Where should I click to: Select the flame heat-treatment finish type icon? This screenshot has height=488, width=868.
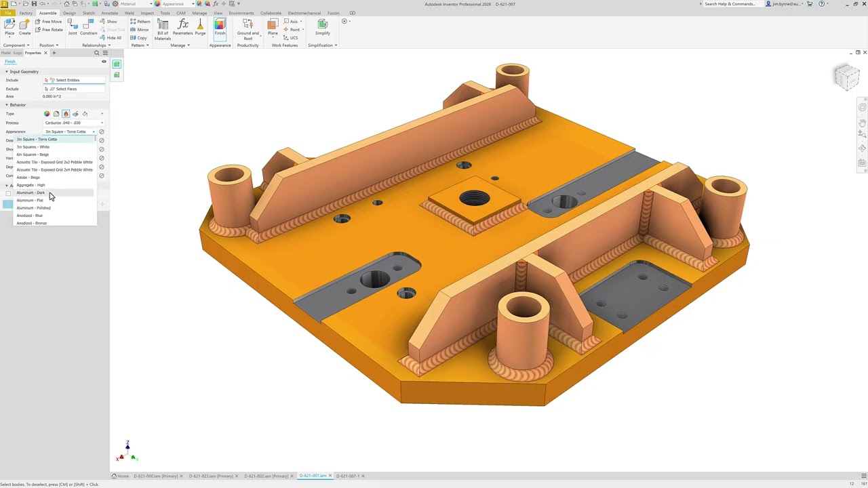[66, 114]
